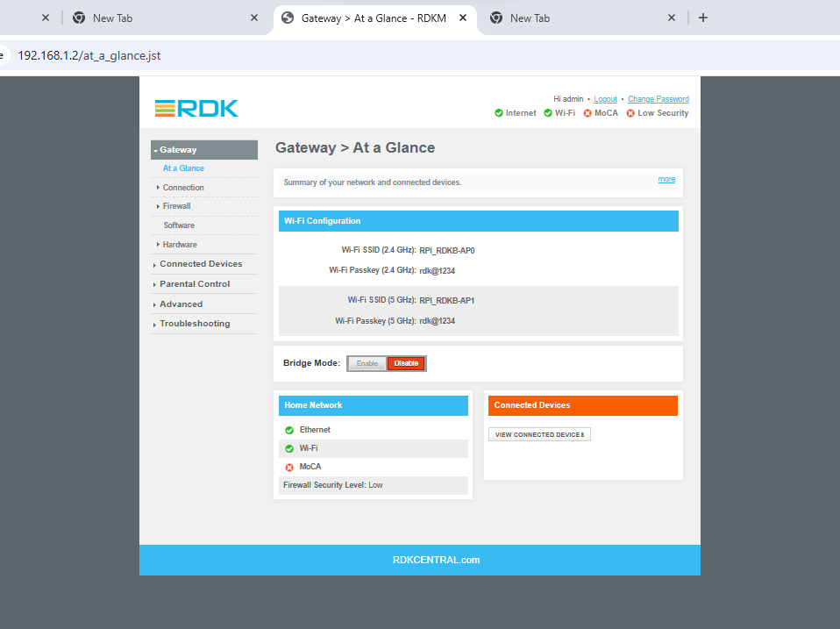Expand the Firewall submenu

click(176, 206)
